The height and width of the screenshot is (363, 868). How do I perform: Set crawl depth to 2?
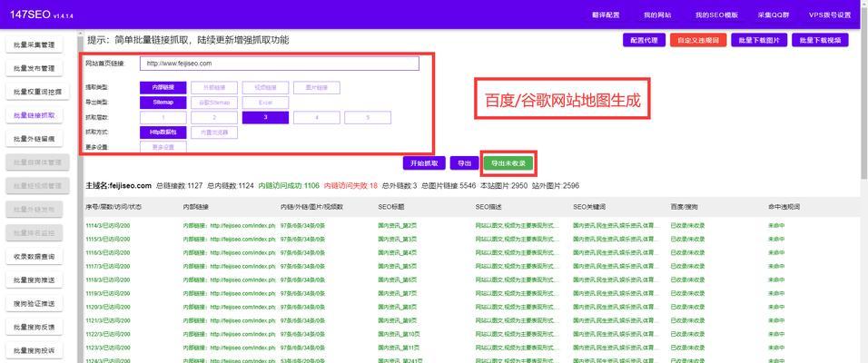click(214, 117)
